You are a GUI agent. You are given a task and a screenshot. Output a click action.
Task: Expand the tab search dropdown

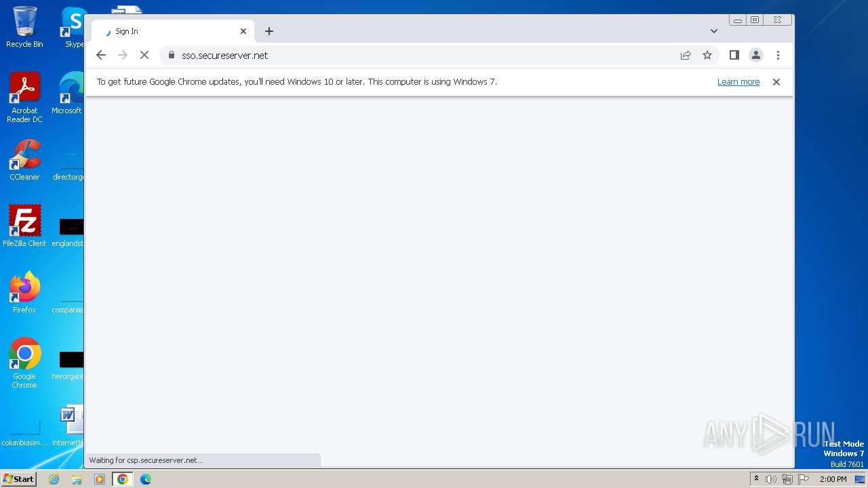[714, 31]
